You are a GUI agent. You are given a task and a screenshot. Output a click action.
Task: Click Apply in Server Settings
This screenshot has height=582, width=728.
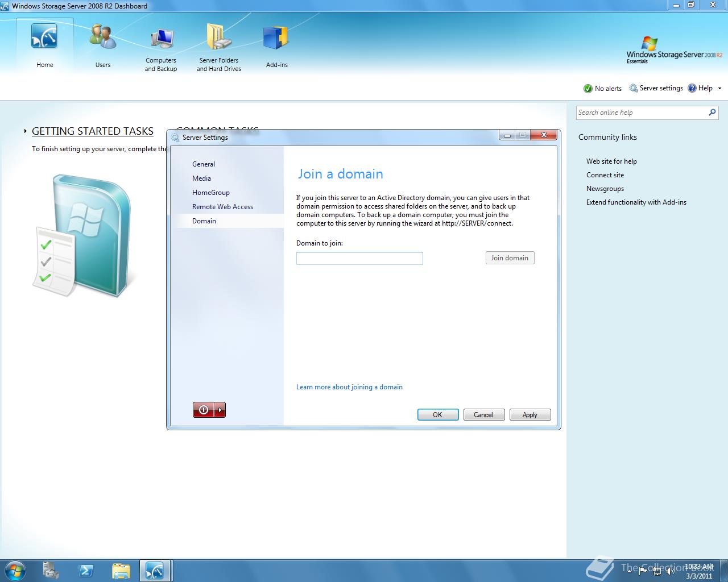(x=530, y=415)
